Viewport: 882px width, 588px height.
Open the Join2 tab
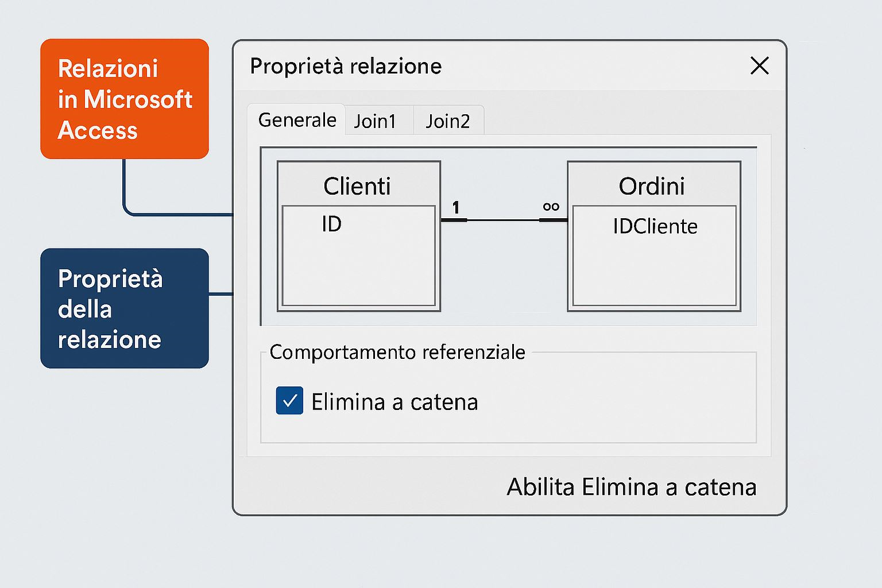point(448,121)
